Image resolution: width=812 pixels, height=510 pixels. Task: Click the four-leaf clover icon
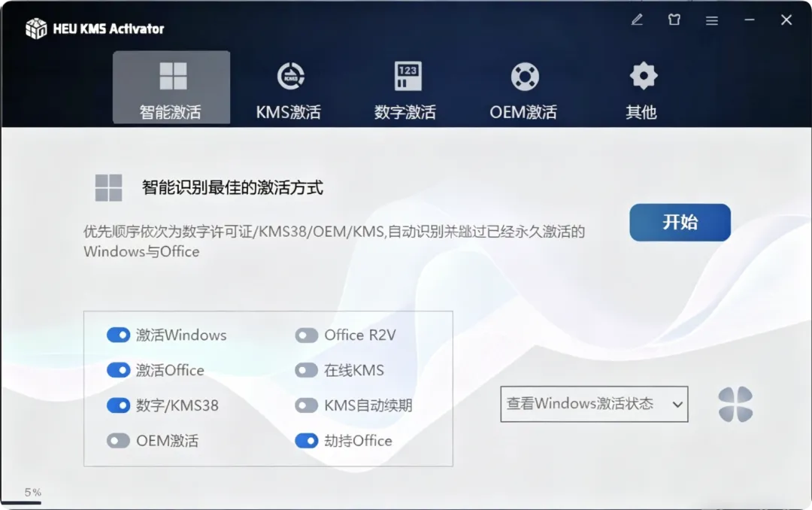pos(735,404)
